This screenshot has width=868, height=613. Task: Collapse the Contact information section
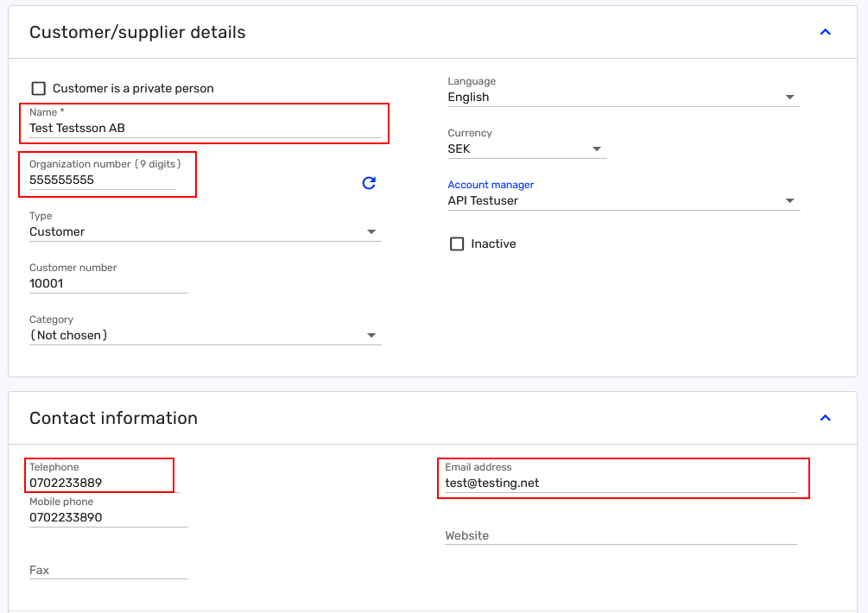tap(825, 419)
